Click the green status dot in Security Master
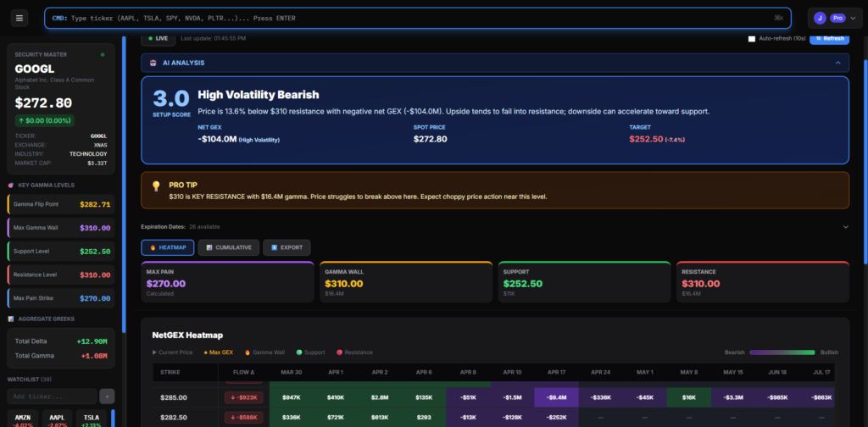This screenshot has width=868, height=427. point(103,55)
